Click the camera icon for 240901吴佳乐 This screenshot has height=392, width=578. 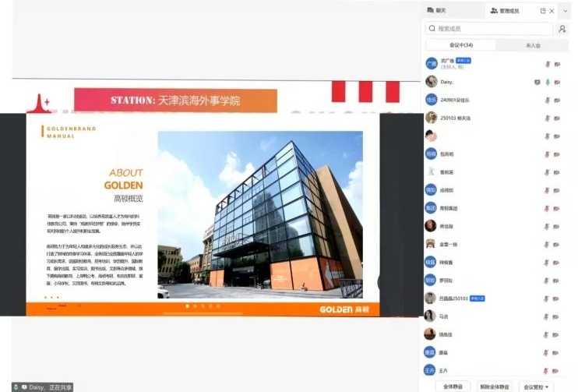pos(557,100)
